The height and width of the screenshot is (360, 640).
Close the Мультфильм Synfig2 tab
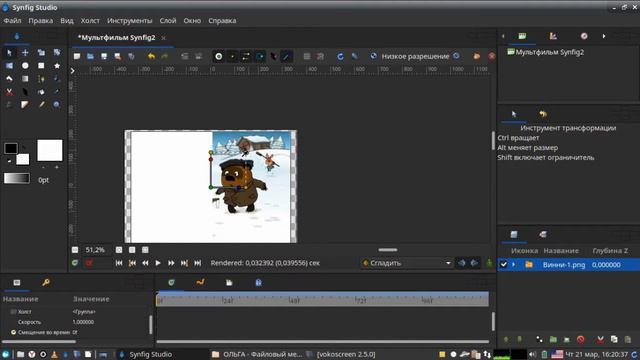coord(163,38)
